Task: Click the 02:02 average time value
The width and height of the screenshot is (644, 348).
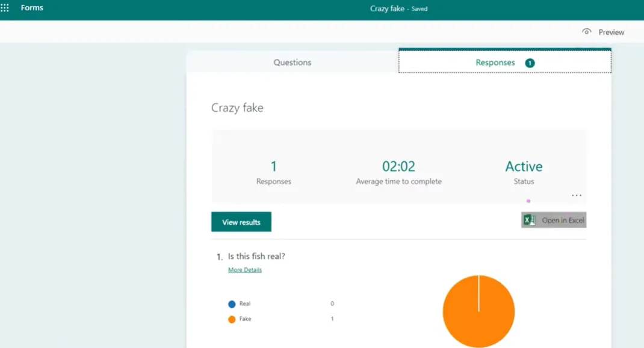Action: coord(398,166)
